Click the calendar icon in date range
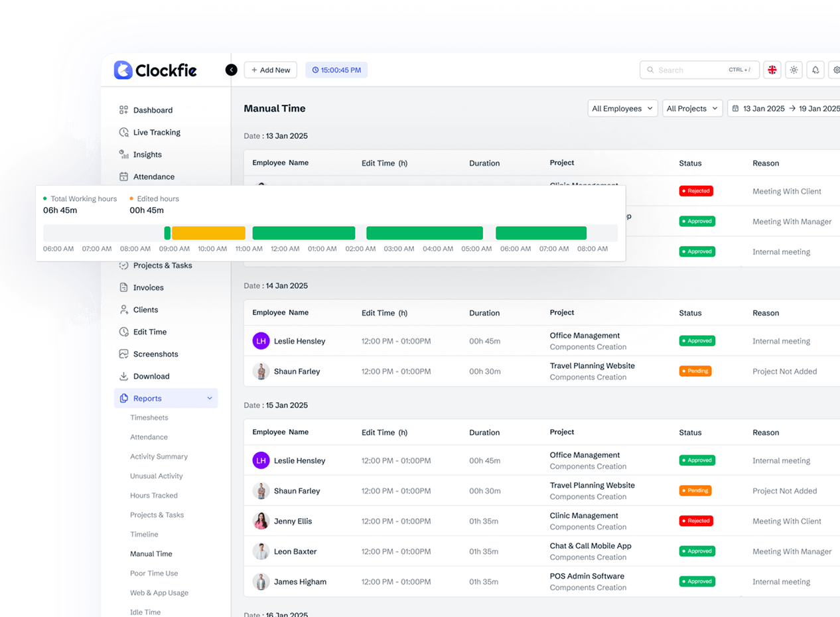The image size is (840, 617). (735, 108)
